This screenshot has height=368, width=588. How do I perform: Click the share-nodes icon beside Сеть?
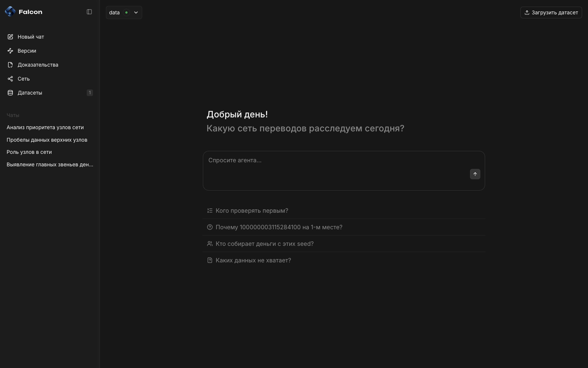pos(10,79)
